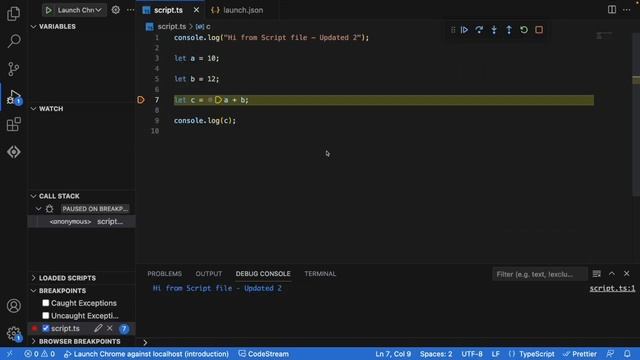Start debugging with the green play button

49,10
